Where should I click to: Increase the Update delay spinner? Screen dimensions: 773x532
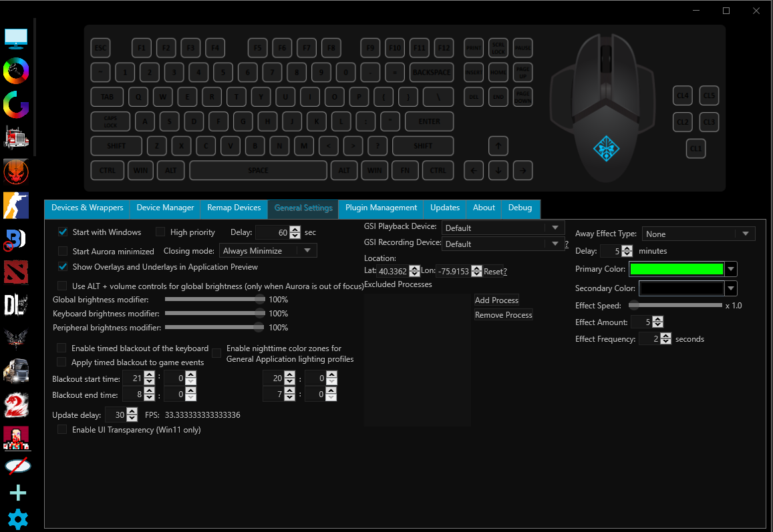tap(132, 412)
